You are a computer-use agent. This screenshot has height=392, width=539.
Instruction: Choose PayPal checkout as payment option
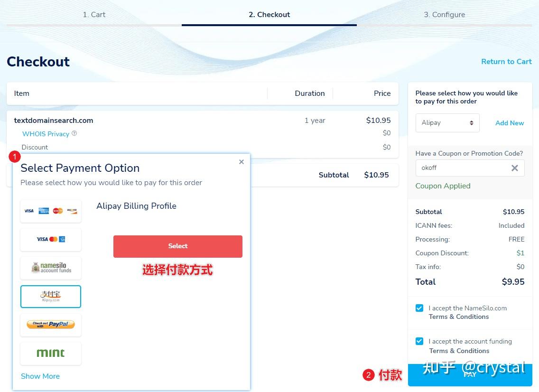click(x=51, y=325)
